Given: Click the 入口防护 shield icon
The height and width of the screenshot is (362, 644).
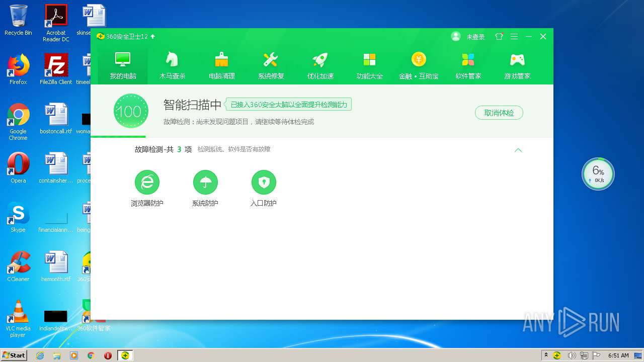Looking at the screenshot, I should pyautogui.click(x=264, y=182).
